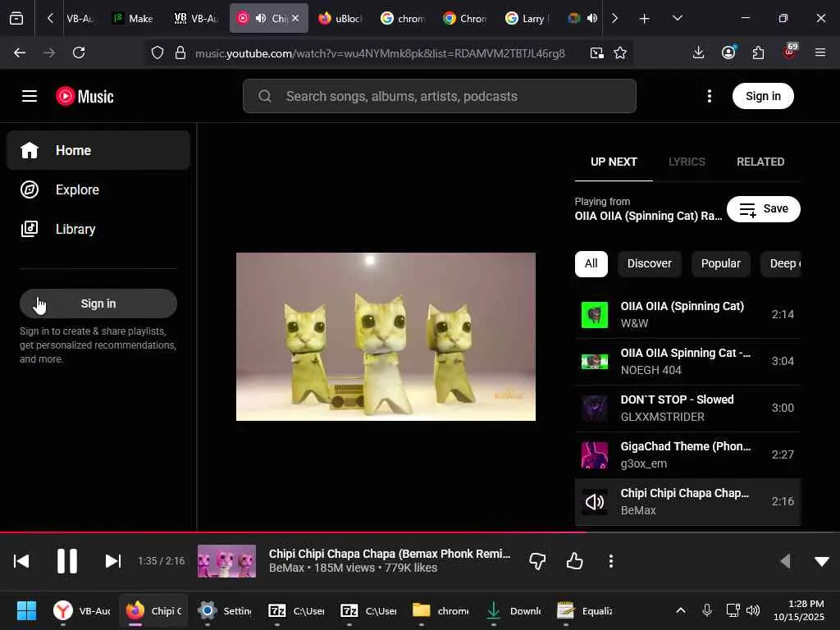This screenshot has width=840, height=630.
Task: Dislike the current song
Action: (x=537, y=561)
